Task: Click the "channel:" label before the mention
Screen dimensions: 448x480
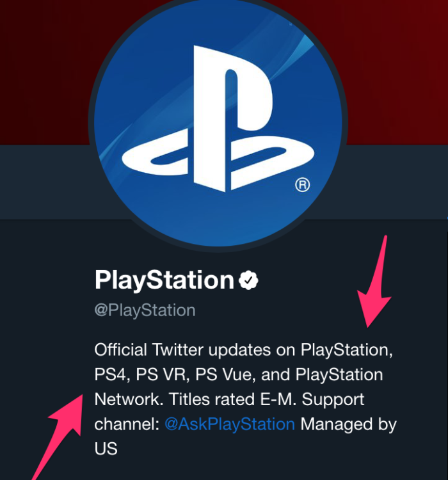Action: pos(127,424)
